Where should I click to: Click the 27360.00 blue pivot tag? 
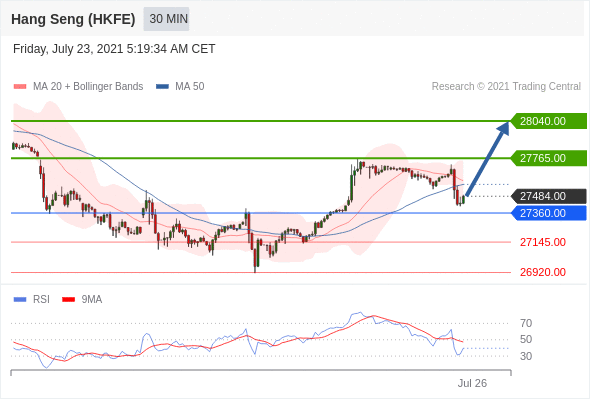click(549, 213)
